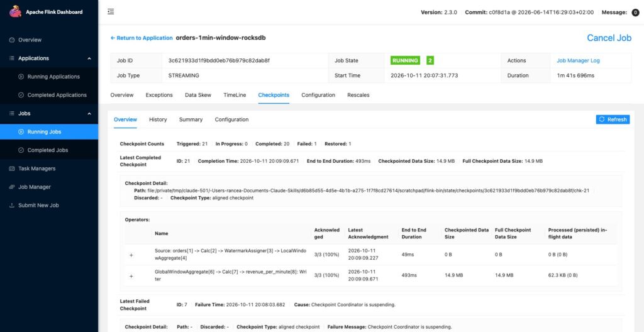
Task: Switch to the Data Skew tab
Action: [198, 95]
